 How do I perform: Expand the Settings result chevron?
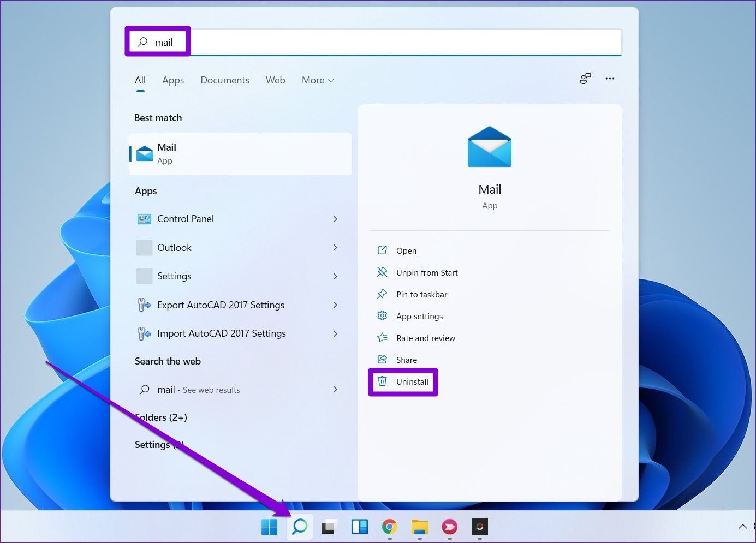pos(335,276)
